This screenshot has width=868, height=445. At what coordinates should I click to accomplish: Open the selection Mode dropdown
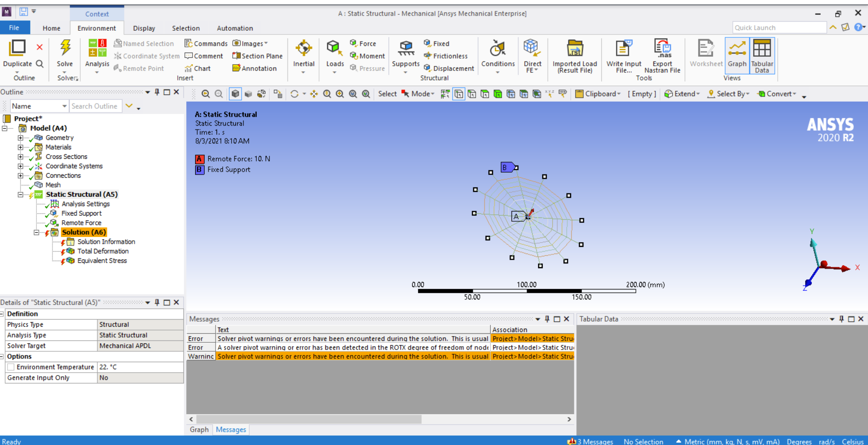point(418,94)
